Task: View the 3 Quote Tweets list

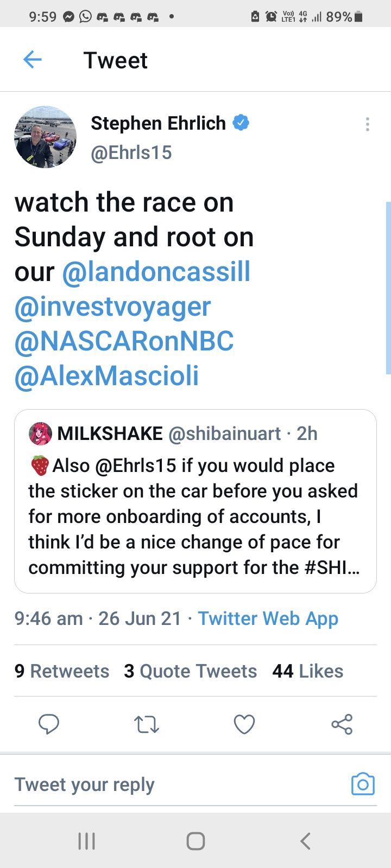Action: coord(190,671)
